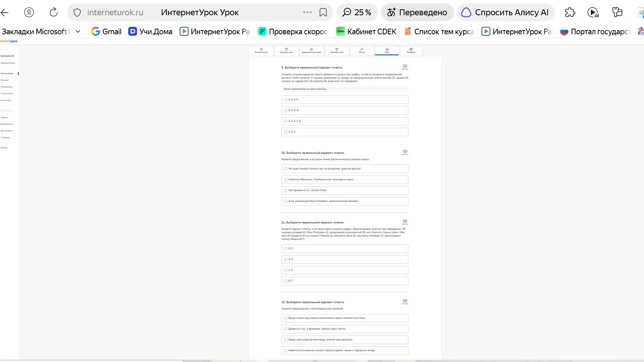This screenshot has height=362, width=644.
Task: Open the 'Кабинет CDEK' bookmark
Action: tap(366, 32)
